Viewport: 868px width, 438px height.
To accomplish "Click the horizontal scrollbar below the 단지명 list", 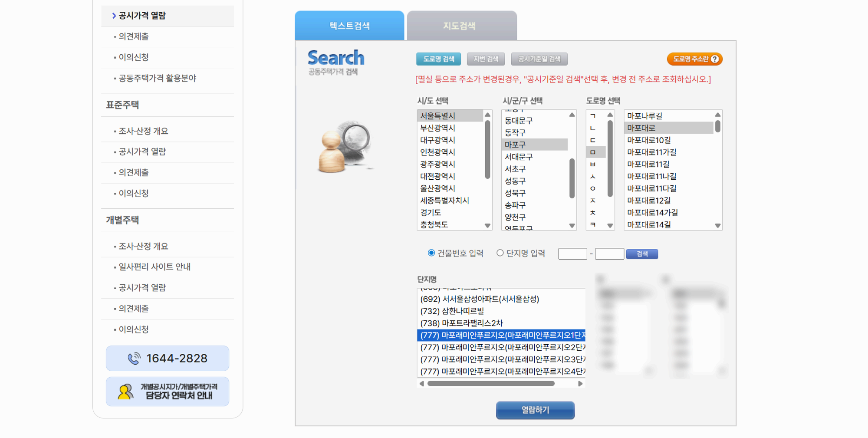I will [x=490, y=383].
